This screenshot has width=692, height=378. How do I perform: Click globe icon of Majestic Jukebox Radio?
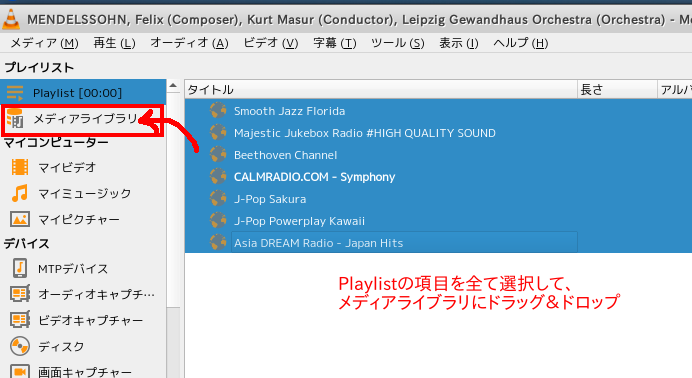(x=218, y=132)
